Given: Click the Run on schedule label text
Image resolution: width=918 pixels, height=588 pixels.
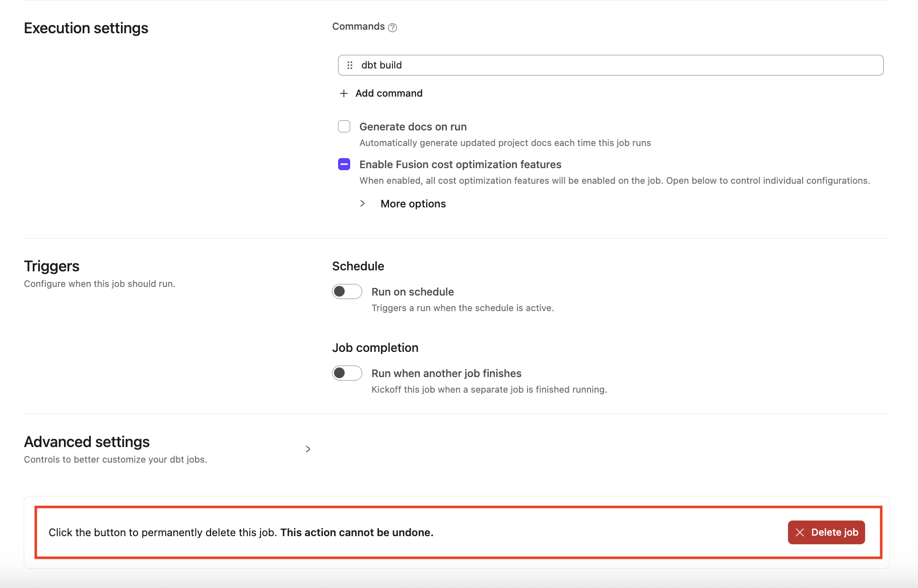Looking at the screenshot, I should pyautogui.click(x=412, y=292).
